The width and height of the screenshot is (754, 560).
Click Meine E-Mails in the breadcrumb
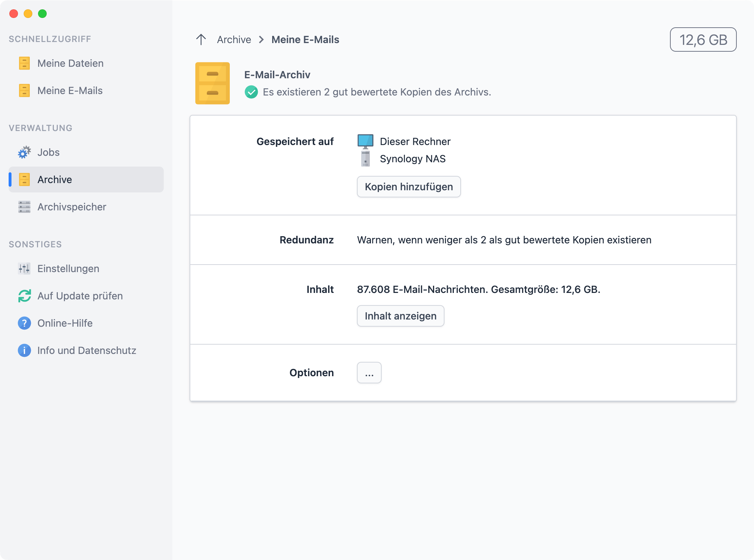point(306,39)
